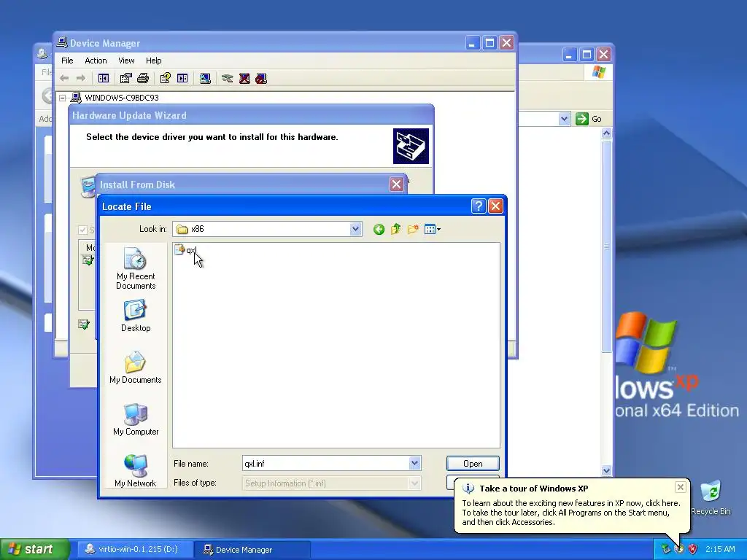Open Device Manager Action menu

tap(96, 61)
